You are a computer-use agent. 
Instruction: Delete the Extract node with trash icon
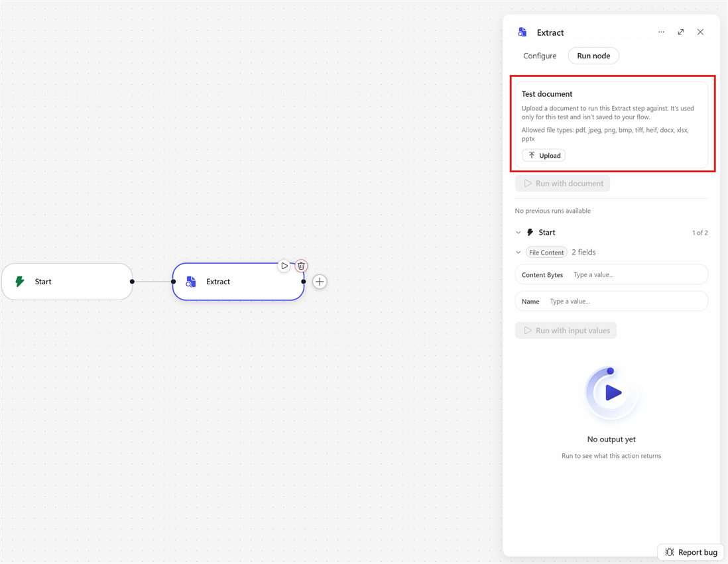pos(301,266)
